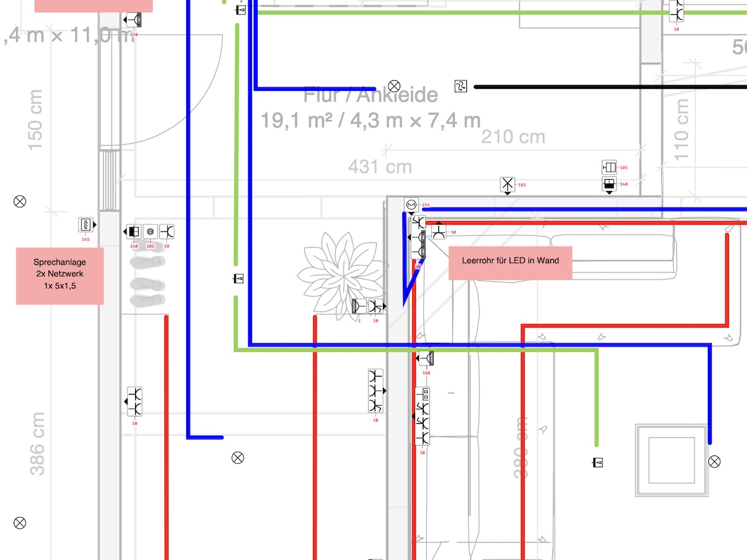The image size is (747, 560).
Task: Toggle the ceiling light outlet near Flur label
Action: click(x=394, y=86)
